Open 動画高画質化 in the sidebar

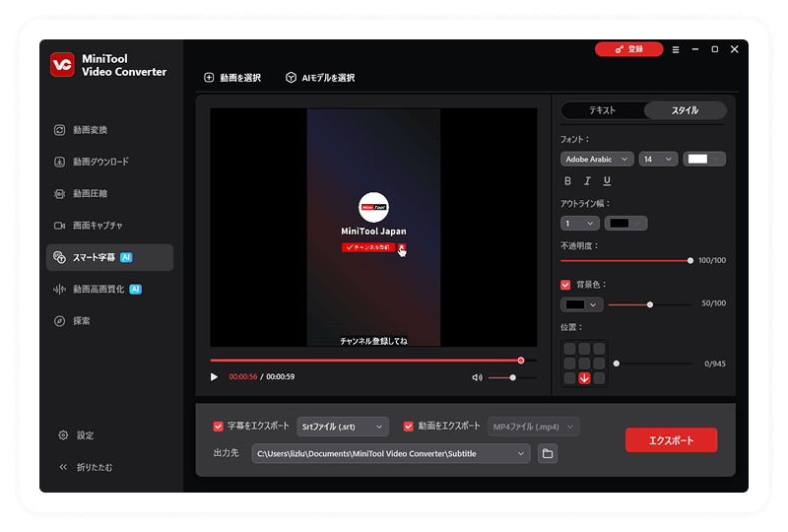tap(98, 289)
